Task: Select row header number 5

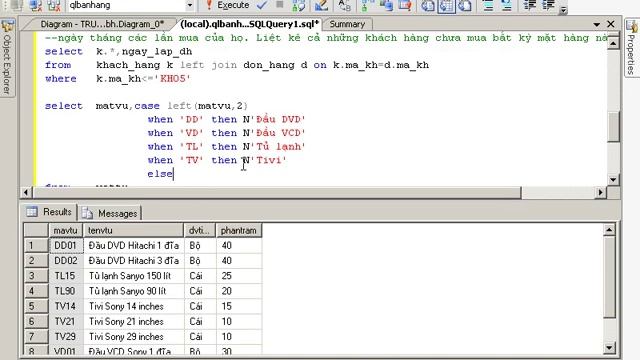Action: [36, 307]
